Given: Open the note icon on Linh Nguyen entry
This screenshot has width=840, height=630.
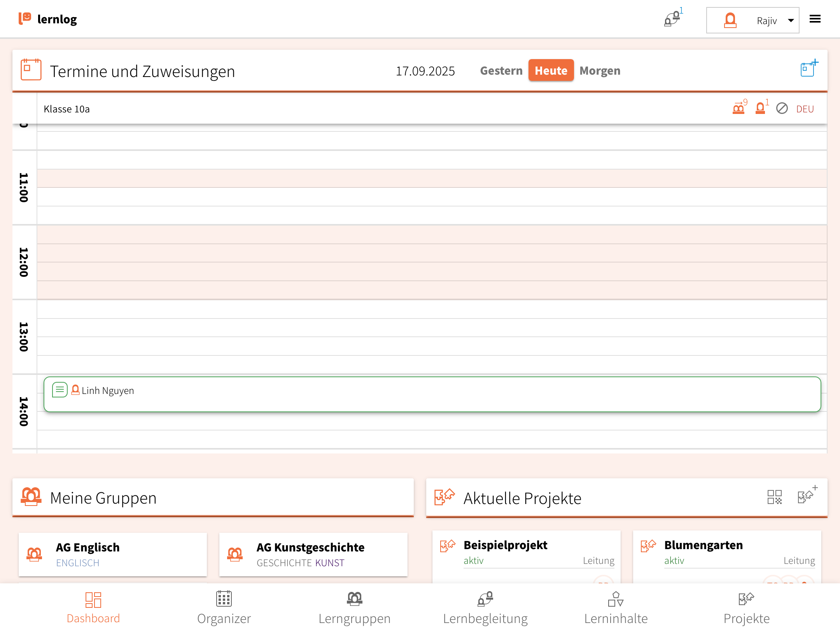Looking at the screenshot, I should pyautogui.click(x=60, y=390).
